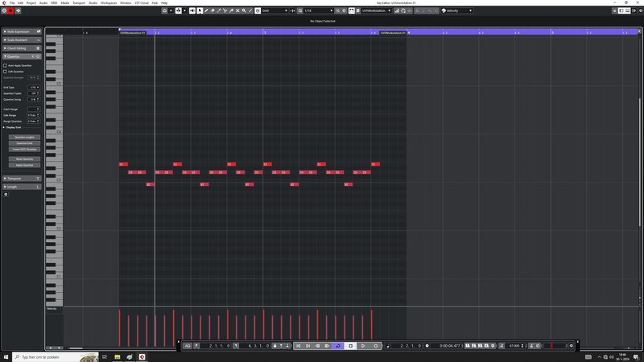Image resolution: width=644 pixels, height=362 pixels.
Task: Toggle Iterative Quantize icon in toolbar
Action: [337, 10]
